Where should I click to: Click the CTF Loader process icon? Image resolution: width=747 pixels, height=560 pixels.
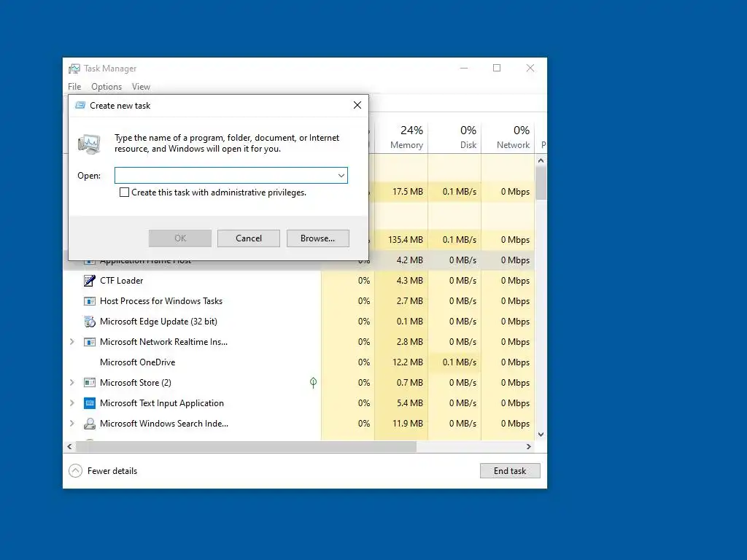click(89, 281)
